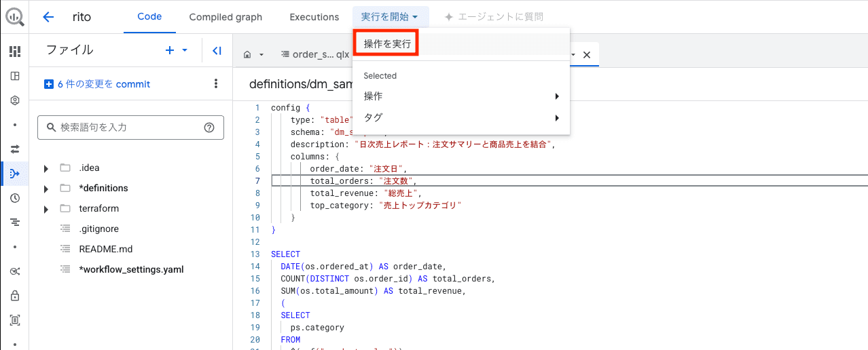Click the rito repository name
This screenshot has width=868, height=350.
coord(82,17)
